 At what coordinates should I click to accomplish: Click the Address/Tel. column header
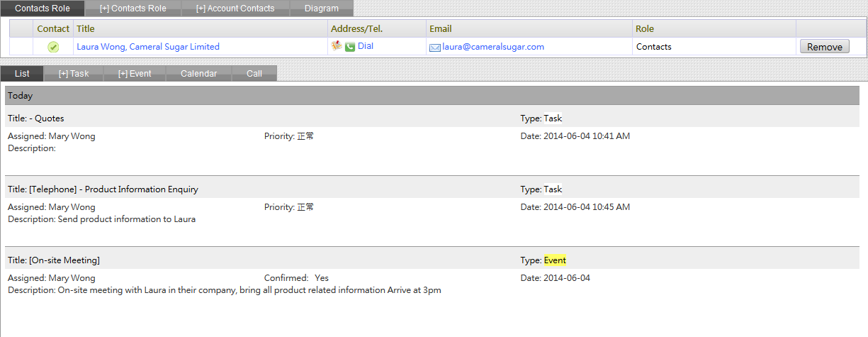(376, 29)
